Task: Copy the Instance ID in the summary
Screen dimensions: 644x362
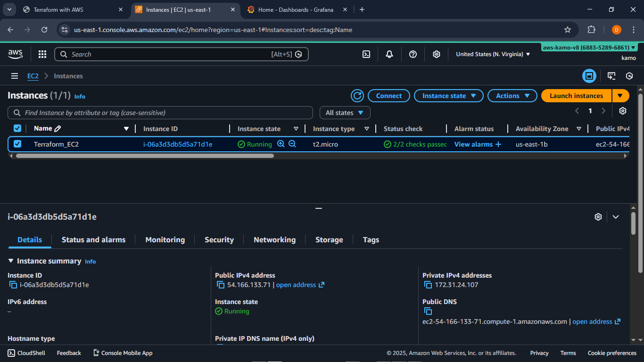Action: [13, 285]
